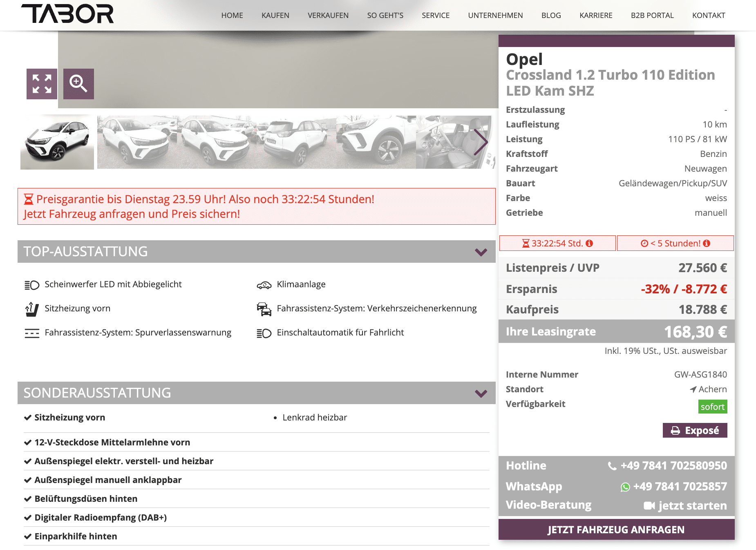This screenshot has height=550, width=756.
Task: Click the Ersparnis -32% / -8.772 € value
Action: [x=684, y=289]
